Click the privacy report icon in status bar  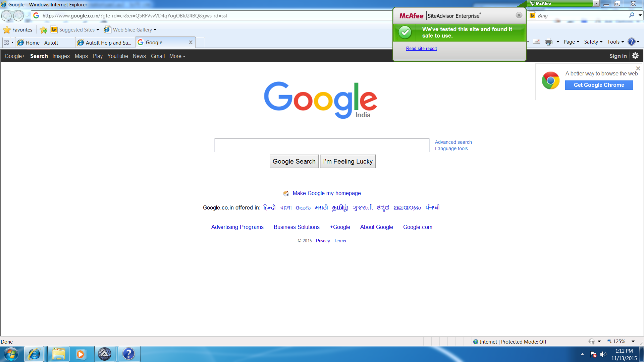point(591,342)
